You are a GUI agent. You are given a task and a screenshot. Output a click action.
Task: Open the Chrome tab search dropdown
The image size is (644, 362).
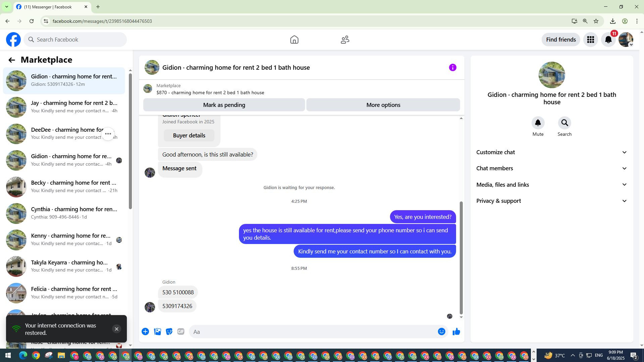click(x=6, y=7)
